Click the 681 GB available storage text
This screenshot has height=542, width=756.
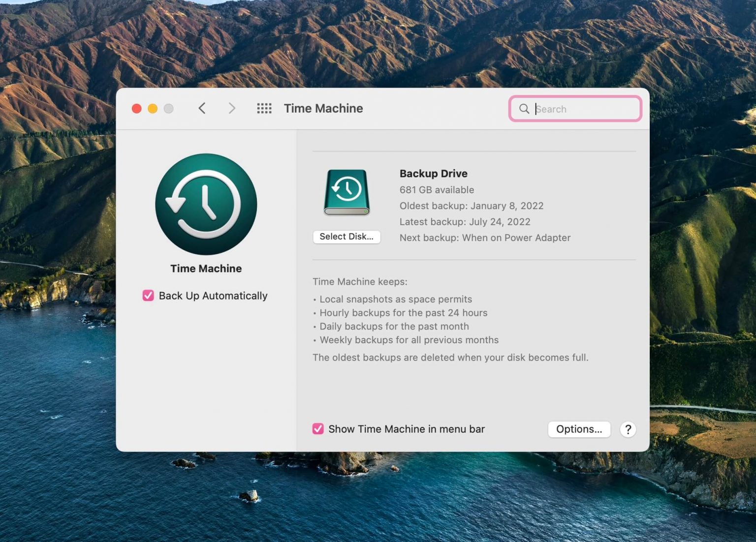tap(437, 189)
